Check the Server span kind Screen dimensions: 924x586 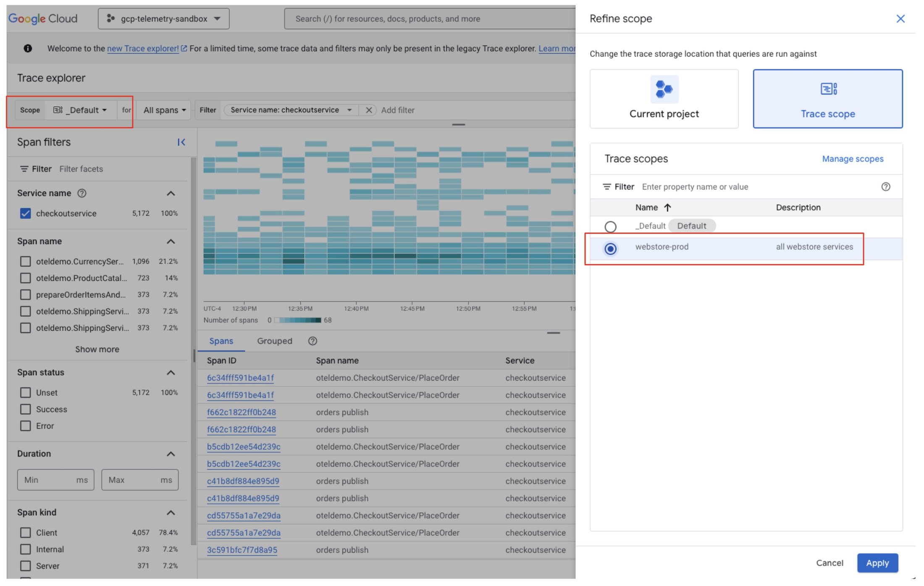click(x=25, y=566)
